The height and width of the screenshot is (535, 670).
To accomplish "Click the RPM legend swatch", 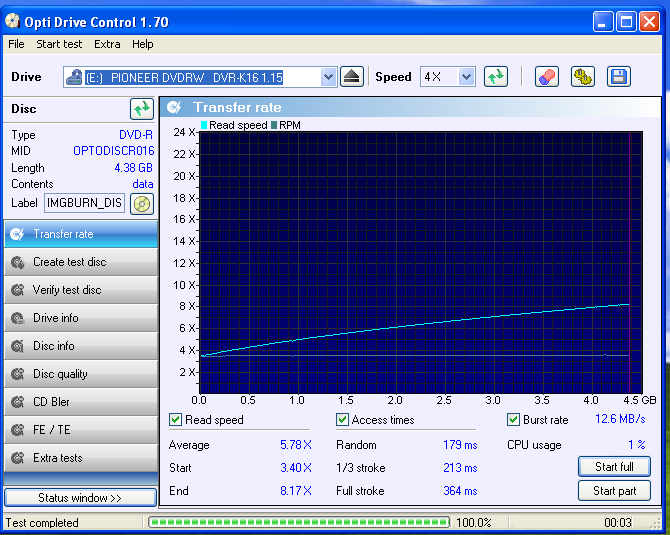I will click(x=274, y=125).
